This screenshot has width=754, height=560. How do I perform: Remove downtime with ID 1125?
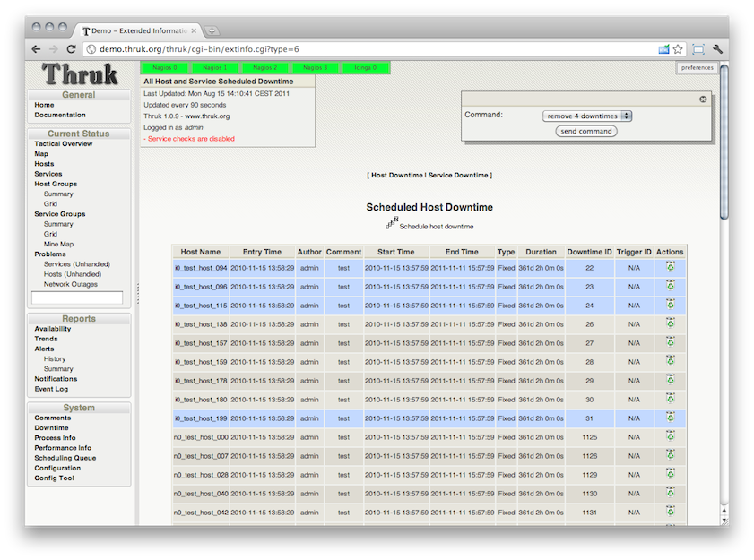pos(670,437)
